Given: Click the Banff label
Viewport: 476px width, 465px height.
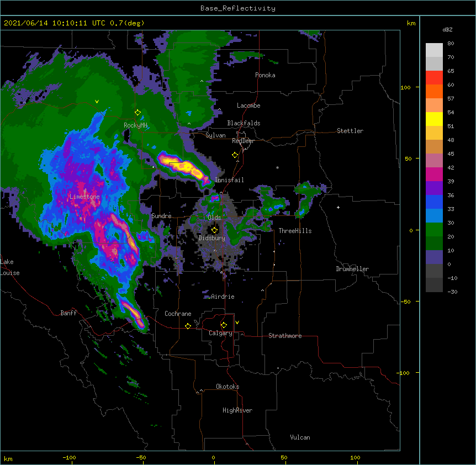Looking at the screenshot, I should 68,313.
